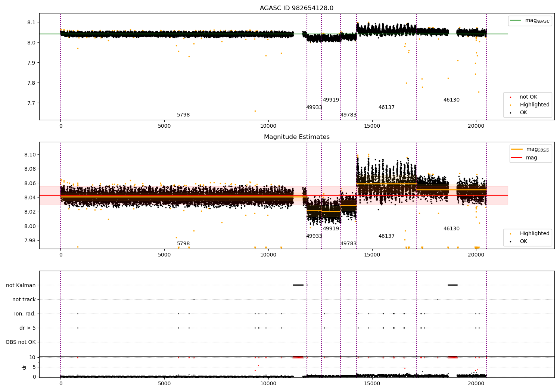Image resolution: width=560 pixels, height=392 pixels.
Task: Click the rotated 'dr' axis label
Action: (24, 367)
